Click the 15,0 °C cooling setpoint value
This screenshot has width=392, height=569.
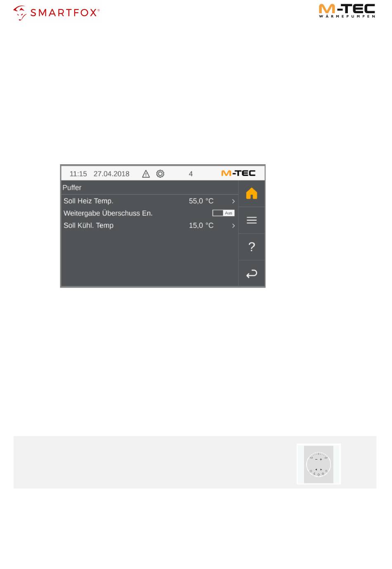point(201,225)
